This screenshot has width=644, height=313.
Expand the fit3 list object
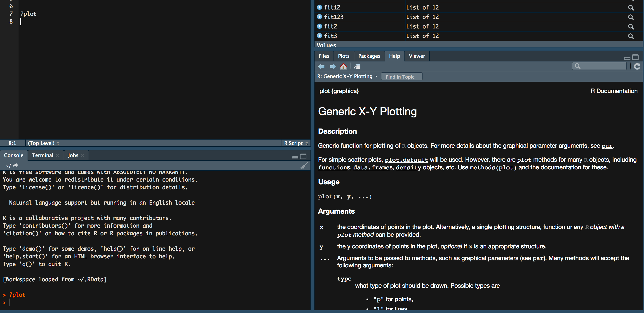(x=320, y=36)
